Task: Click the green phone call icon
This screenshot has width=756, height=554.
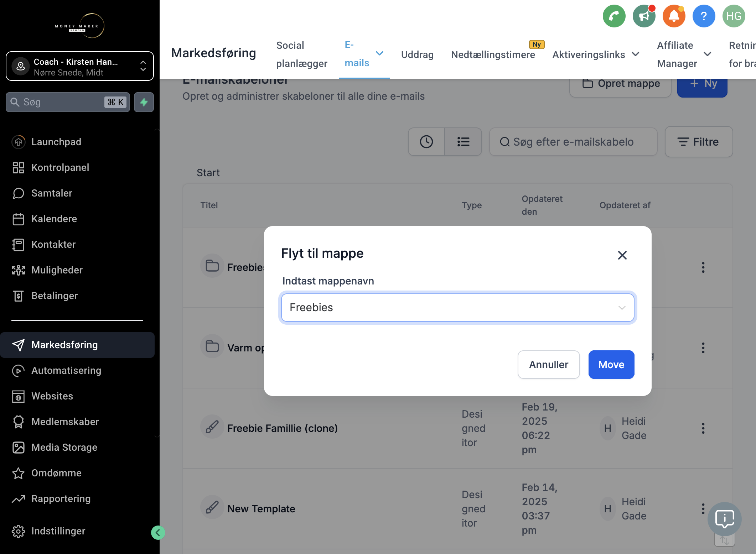Action: (614, 16)
